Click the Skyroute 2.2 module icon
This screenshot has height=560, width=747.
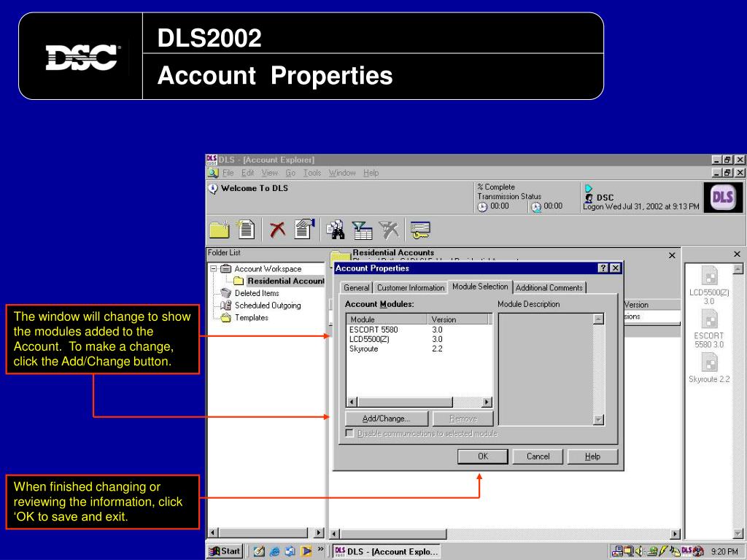point(709,362)
